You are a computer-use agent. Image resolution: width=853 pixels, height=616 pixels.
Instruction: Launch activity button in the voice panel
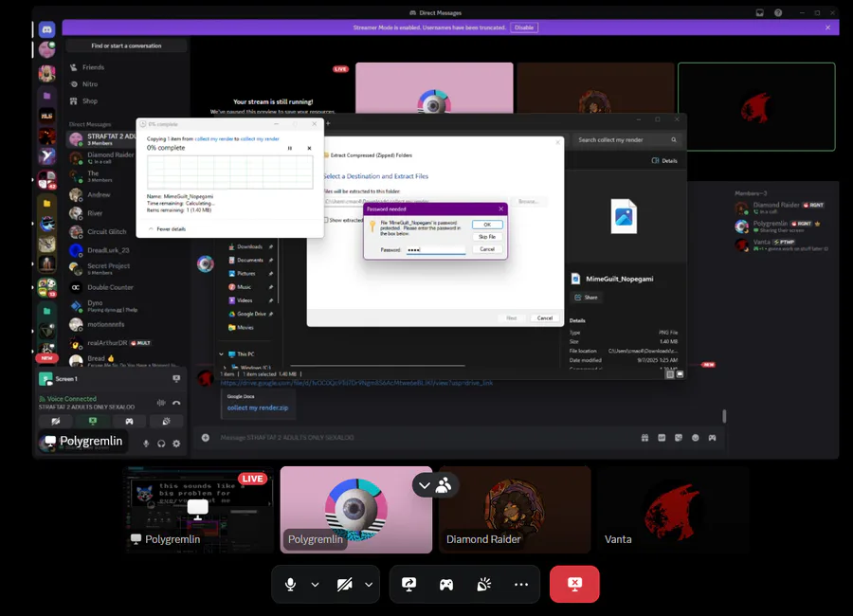pos(130,421)
